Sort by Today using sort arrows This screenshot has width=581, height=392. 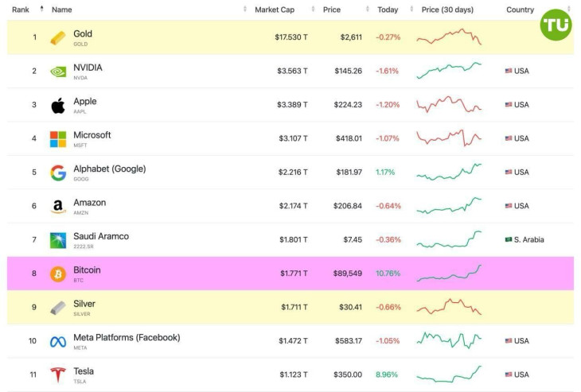point(411,9)
